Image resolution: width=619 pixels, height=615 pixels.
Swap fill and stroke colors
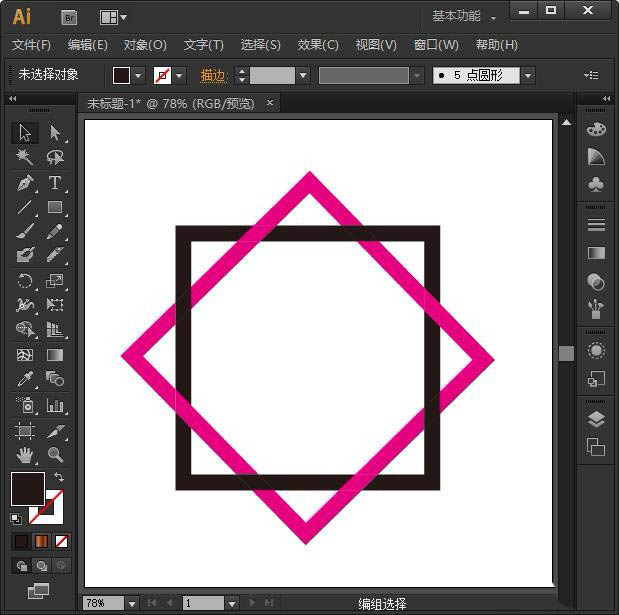click(59, 477)
